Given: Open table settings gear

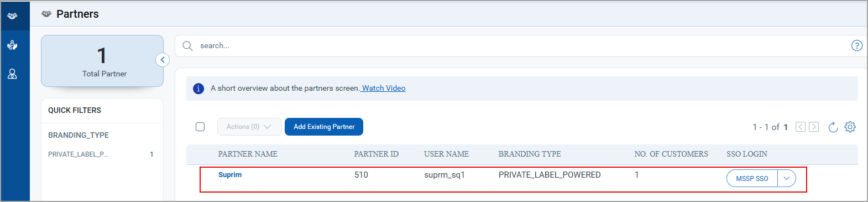Looking at the screenshot, I should pyautogui.click(x=850, y=127).
